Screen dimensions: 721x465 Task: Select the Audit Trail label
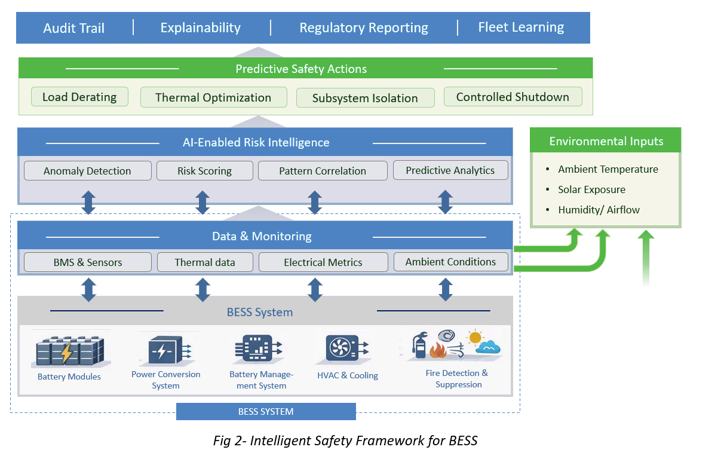pos(74,28)
